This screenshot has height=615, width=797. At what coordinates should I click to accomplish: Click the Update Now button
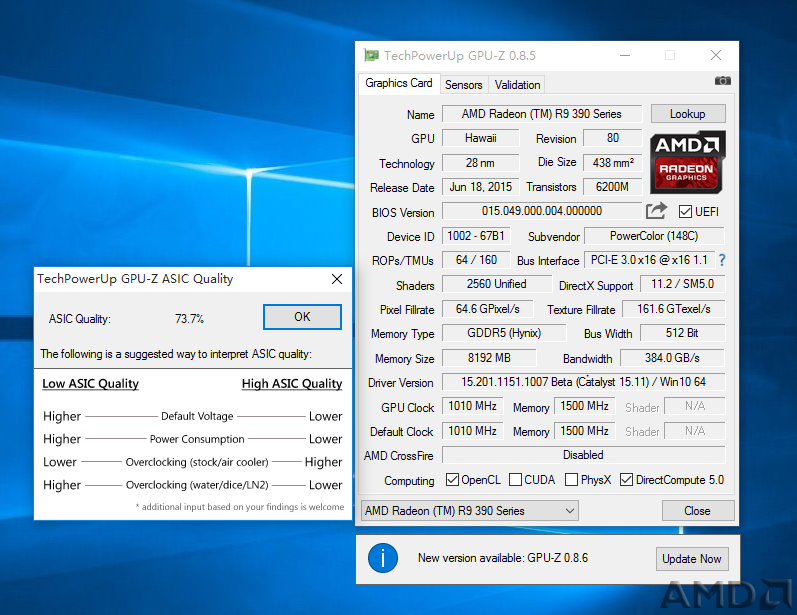pyautogui.click(x=692, y=559)
